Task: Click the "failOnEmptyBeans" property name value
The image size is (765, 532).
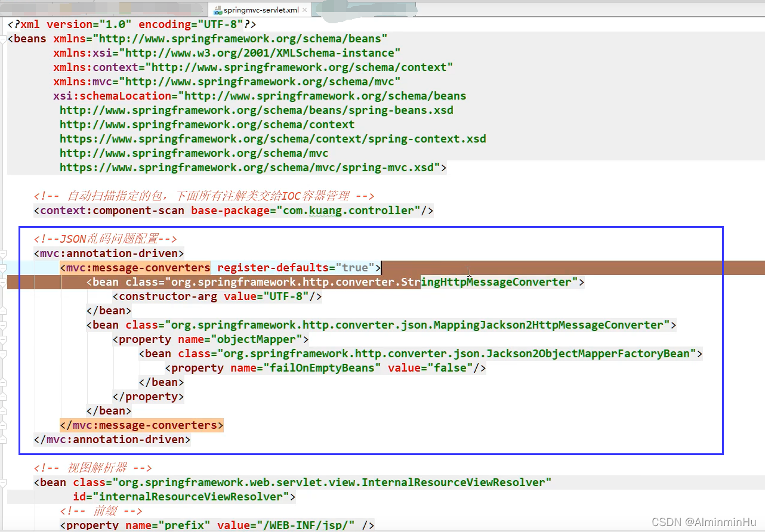Action: 322,368
